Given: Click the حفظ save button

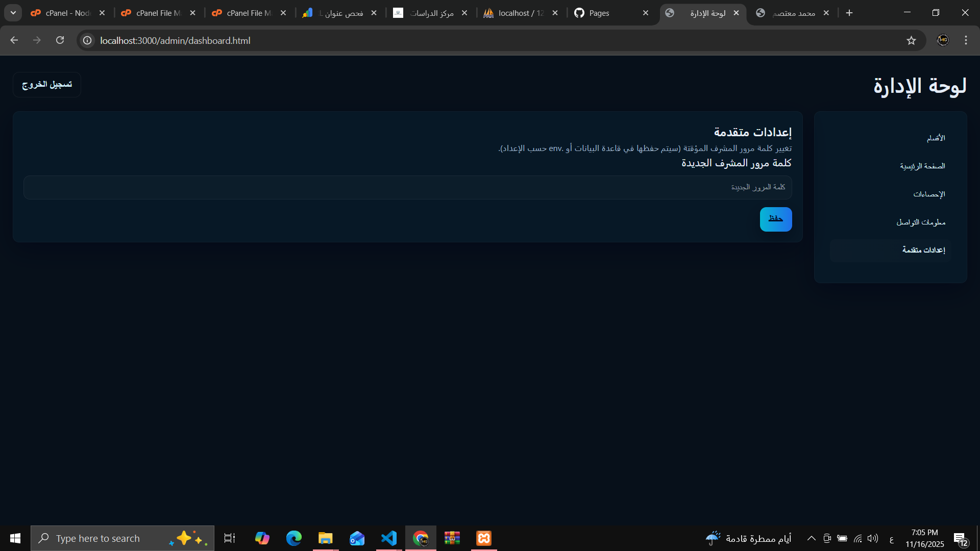Looking at the screenshot, I should pos(775,219).
